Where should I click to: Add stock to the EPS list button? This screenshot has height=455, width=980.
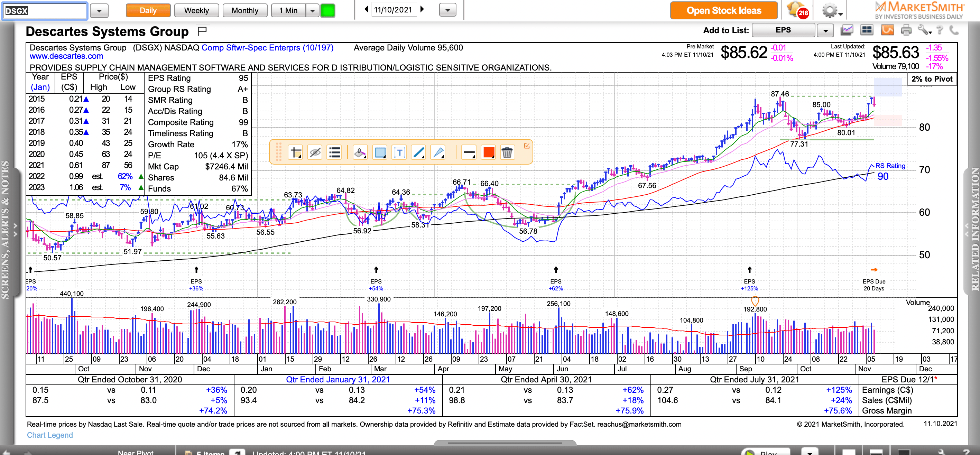click(783, 30)
